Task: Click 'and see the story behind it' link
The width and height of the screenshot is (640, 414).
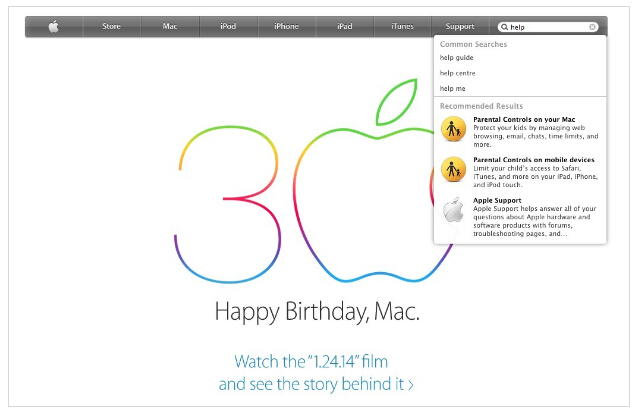Action: [316, 384]
